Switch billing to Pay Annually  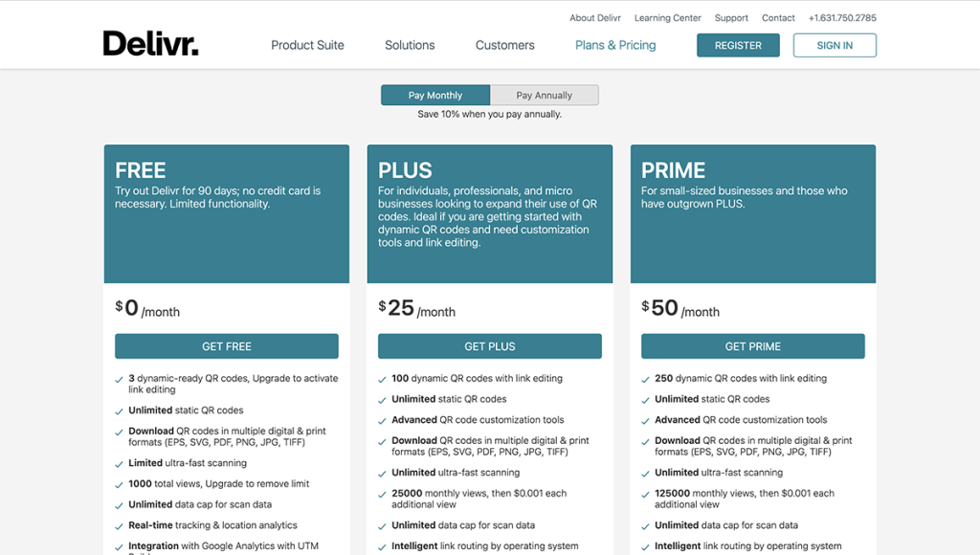[x=544, y=95]
